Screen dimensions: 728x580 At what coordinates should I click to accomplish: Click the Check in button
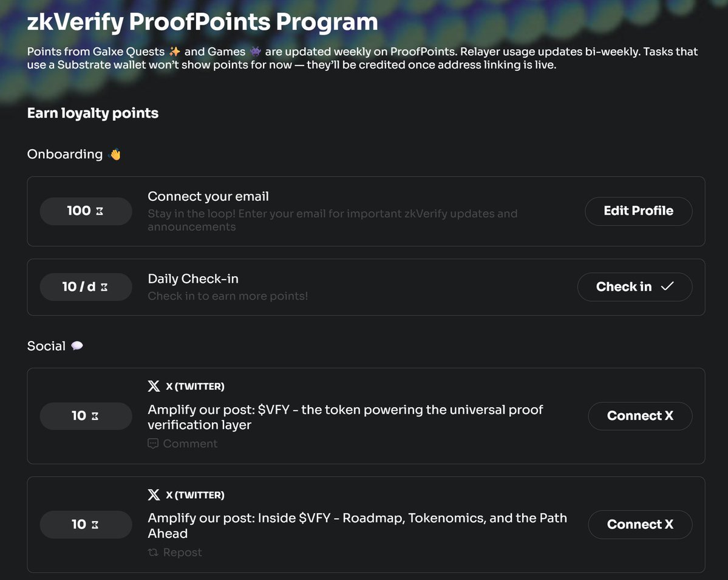pyautogui.click(x=634, y=287)
